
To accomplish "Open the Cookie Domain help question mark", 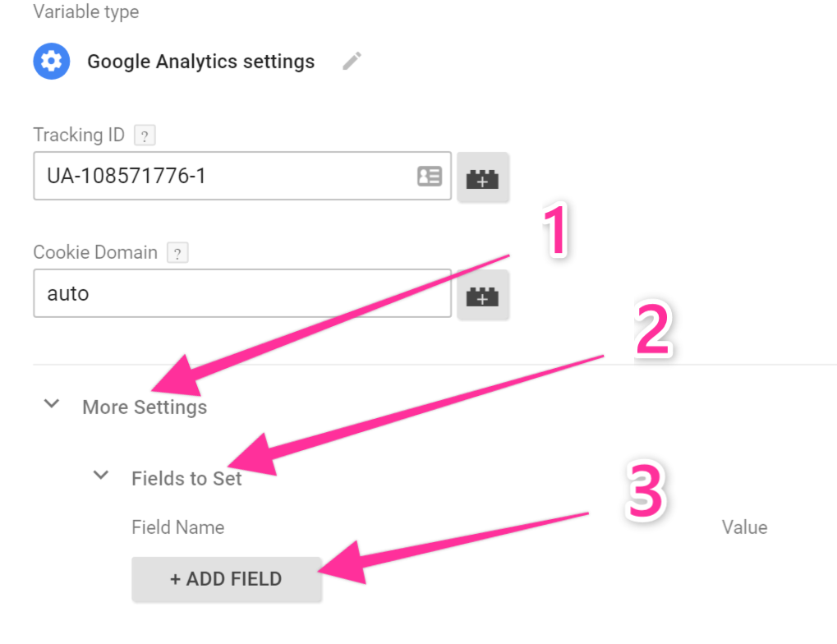I will tap(177, 253).
